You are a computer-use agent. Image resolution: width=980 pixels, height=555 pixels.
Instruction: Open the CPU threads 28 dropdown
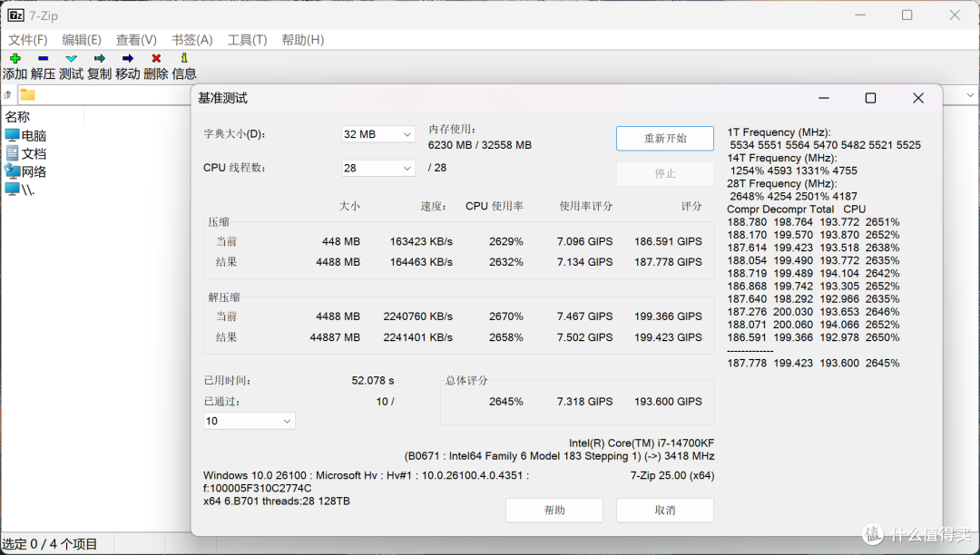point(378,168)
